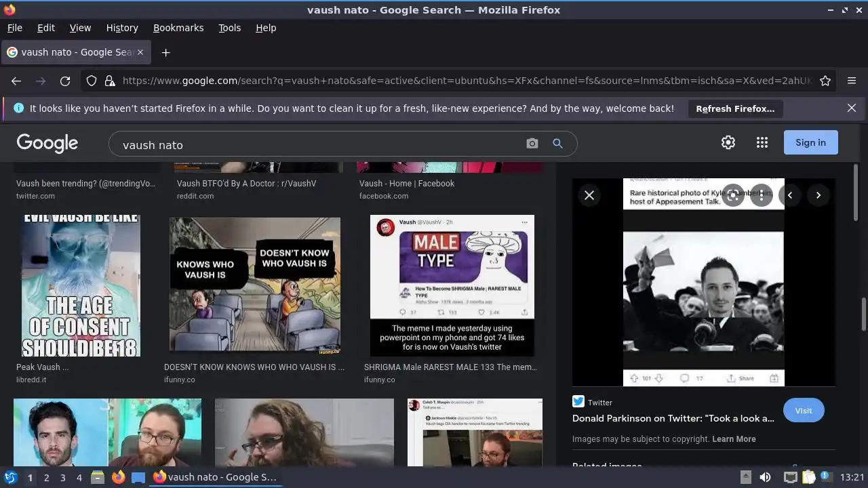The height and width of the screenshot is (488, 868).
Task: Open the tracking protection shield icon
Action: click(92, 81)
